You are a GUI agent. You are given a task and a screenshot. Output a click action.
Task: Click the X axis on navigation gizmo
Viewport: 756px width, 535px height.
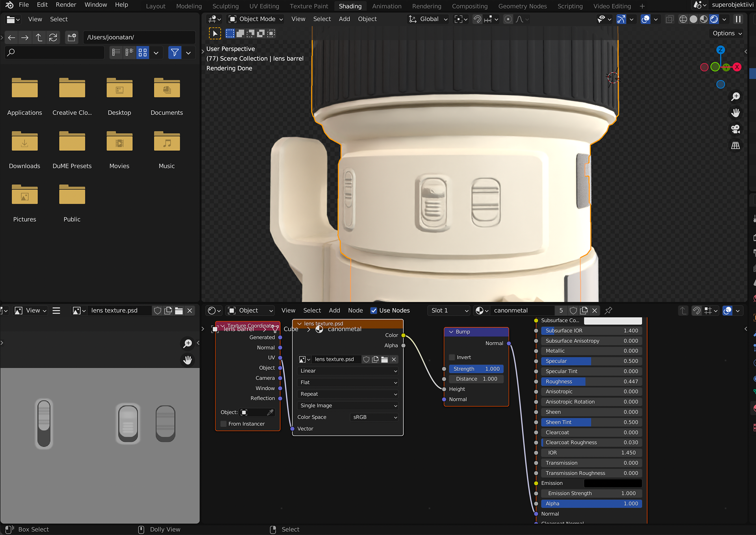pos(737,67)
